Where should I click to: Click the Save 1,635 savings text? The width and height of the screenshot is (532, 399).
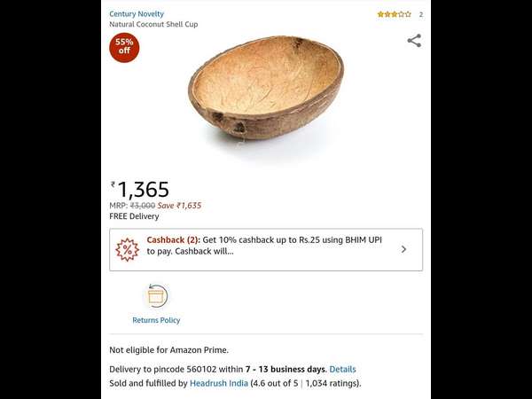179,206
